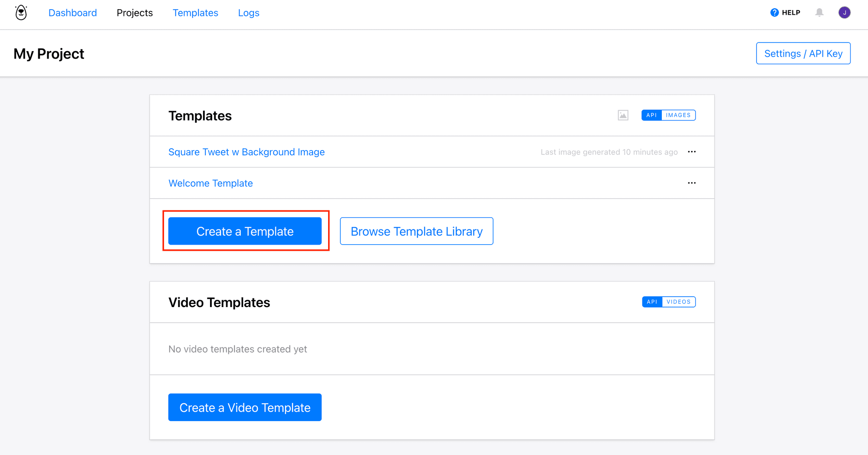The height and width of the screenshot is (455, 868).
Task: Open Square Tweet w Background Image template
Action: (x=247, y=152)
